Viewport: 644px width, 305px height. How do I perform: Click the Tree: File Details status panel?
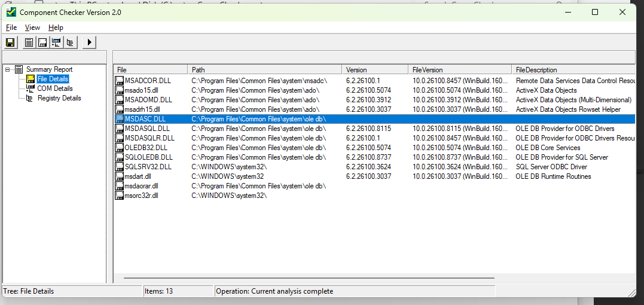(72, 291)
